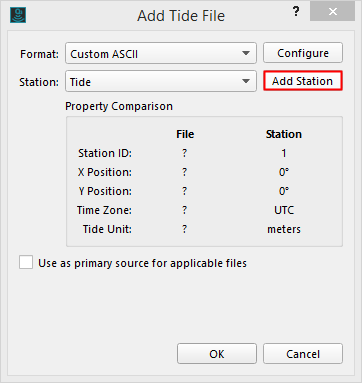Click the Tide Unit station value meters
362x383 pixels.
tap(284, 229)
